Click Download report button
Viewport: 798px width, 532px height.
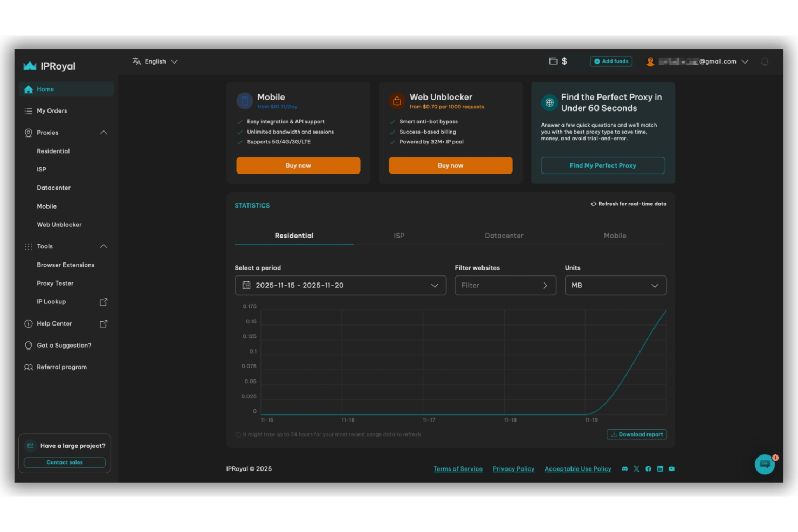pos(637,434)
